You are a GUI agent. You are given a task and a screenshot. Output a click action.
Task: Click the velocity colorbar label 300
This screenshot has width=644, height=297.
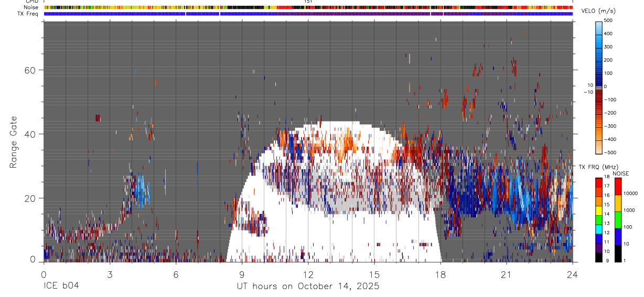point(609,47)
